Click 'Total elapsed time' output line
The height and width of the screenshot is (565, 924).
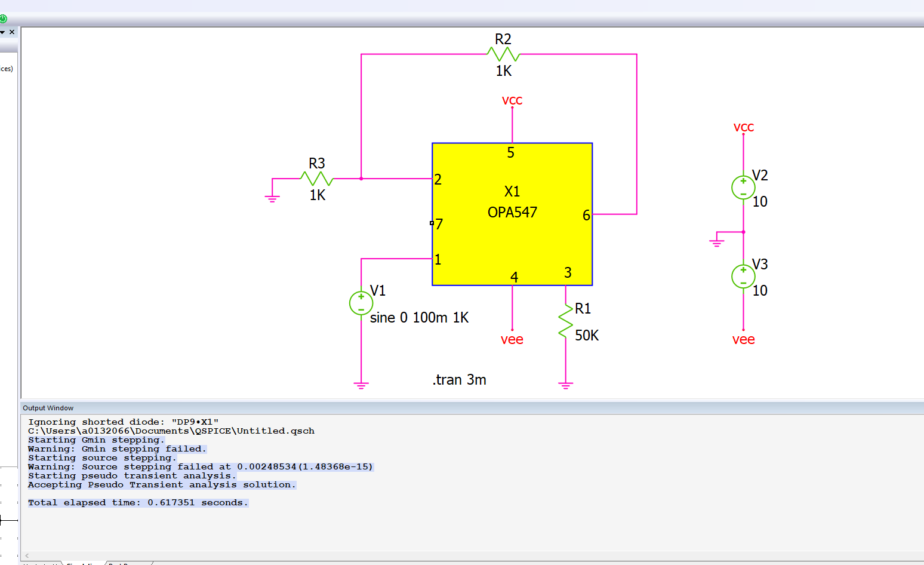point(138,502)
